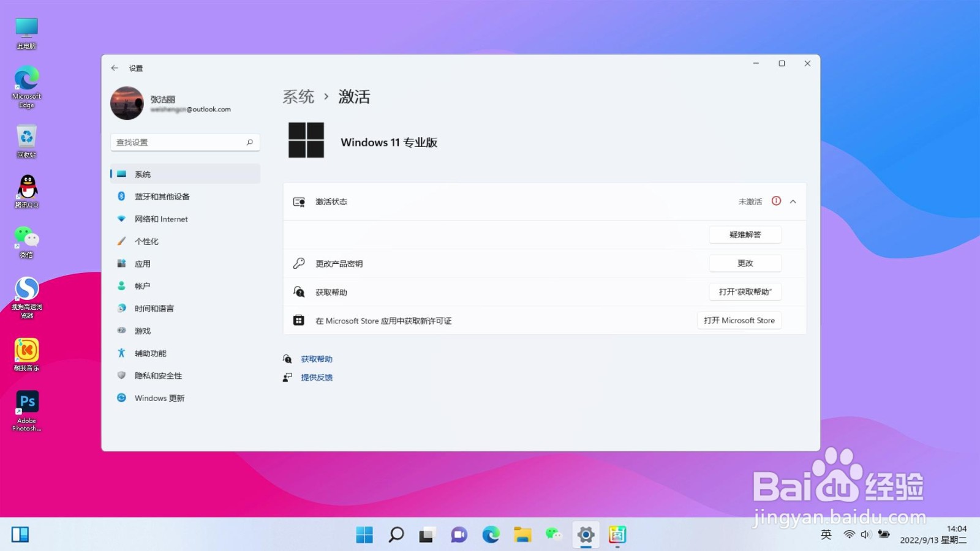Click Settings gear on taskbar
This screenshot has width=980, height=551.
click(x=586, y=534)
